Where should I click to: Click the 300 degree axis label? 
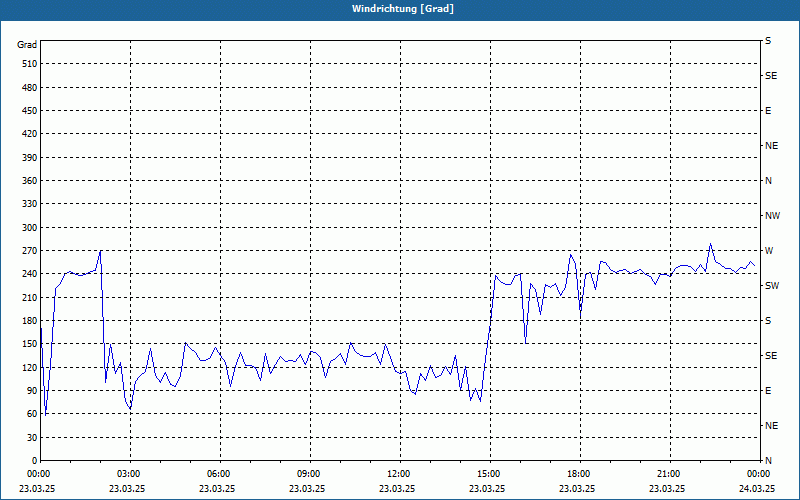click(30, 228)
